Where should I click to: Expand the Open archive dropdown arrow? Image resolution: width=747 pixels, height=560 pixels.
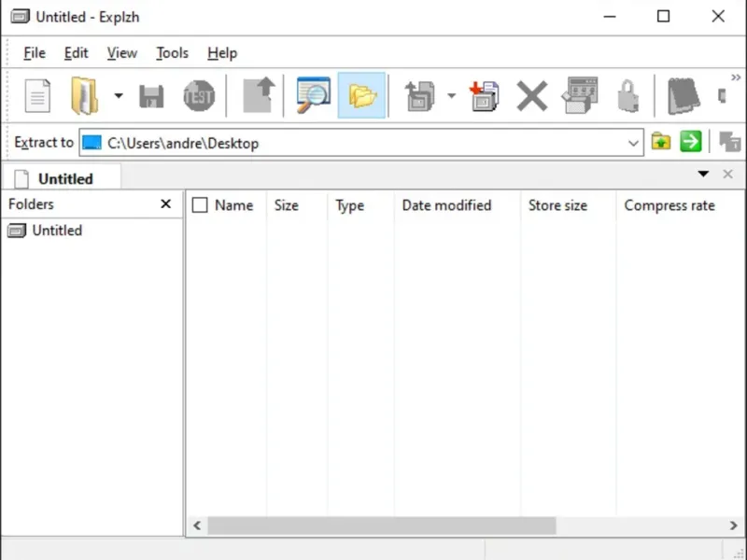(119, 96)
